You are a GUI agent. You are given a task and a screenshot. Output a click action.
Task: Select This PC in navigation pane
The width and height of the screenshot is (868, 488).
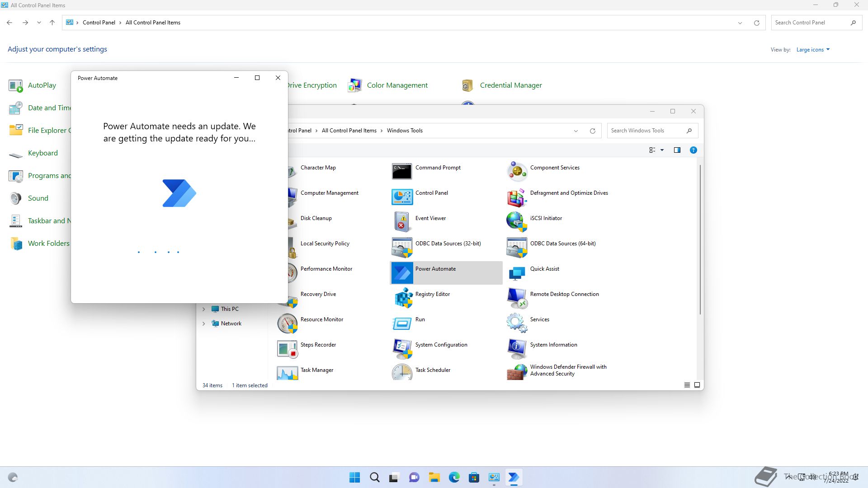pos(229,309)
